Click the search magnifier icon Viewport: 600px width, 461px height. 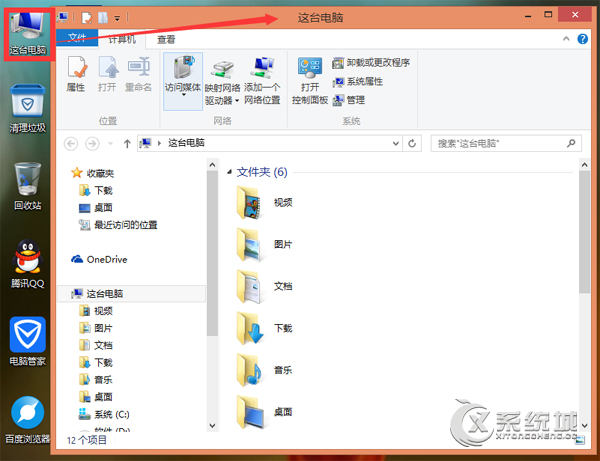click(571, 143)
